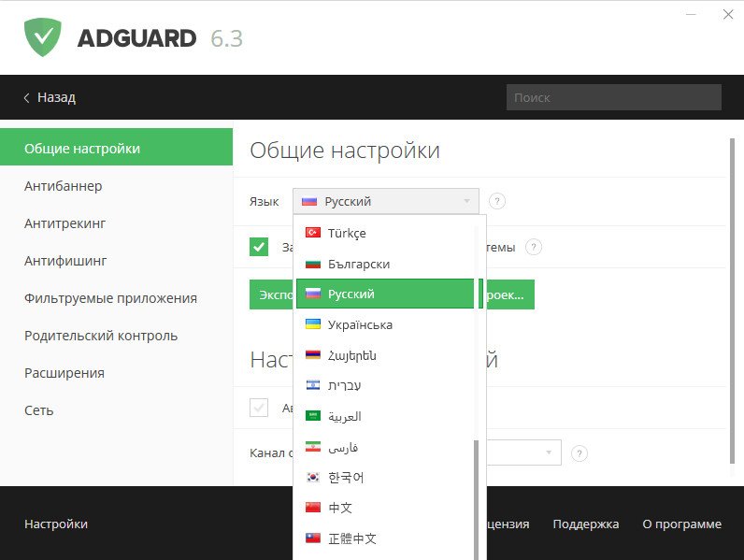Click the Лицензия footer link
The width and height of the screenshot is (744, 560).
click(x=508, y=524)
